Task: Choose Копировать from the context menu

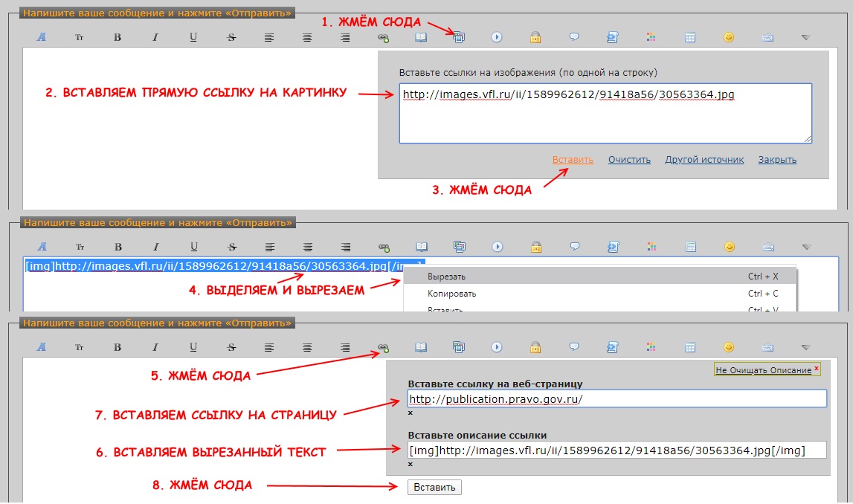Action: (599, 294)
